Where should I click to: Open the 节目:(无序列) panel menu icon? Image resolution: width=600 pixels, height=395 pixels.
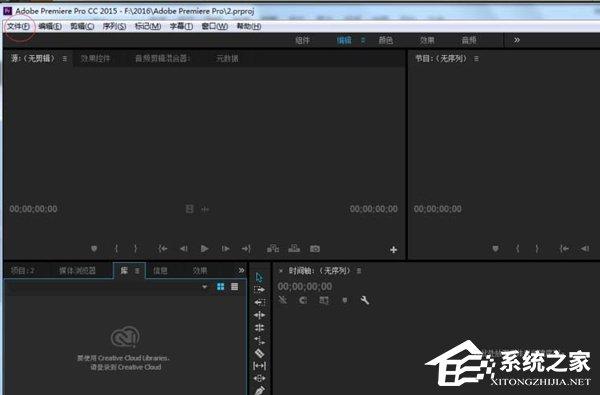pos(476,59)
